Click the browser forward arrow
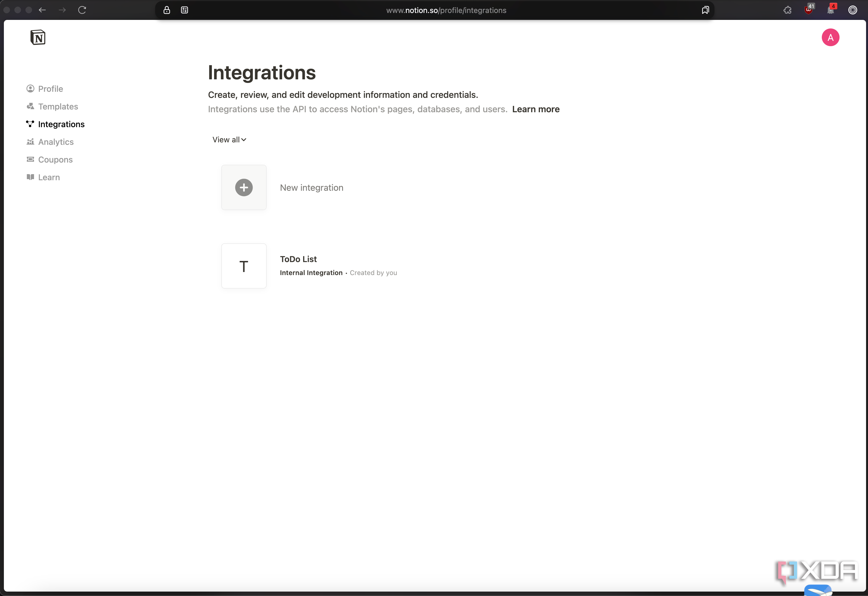This screenshot has height=596, width=868. (62, 10)
